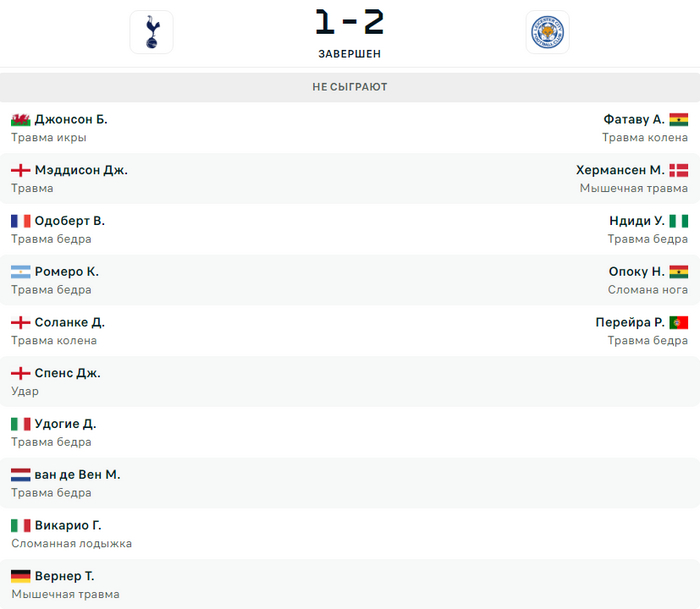Click the Leicester City club crest

pyautogui.click(x=547, y=32)
